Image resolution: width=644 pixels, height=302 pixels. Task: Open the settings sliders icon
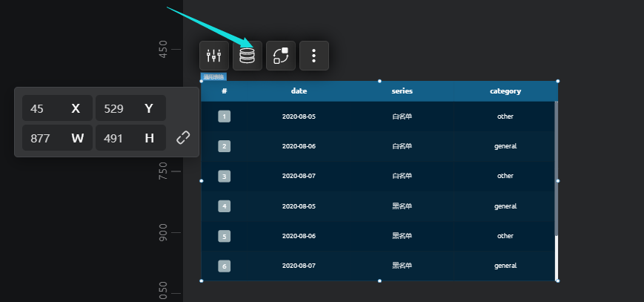click(214, 56)
